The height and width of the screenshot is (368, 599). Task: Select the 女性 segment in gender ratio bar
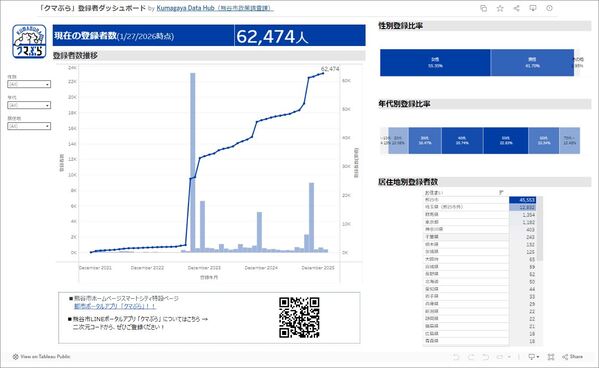435,63
